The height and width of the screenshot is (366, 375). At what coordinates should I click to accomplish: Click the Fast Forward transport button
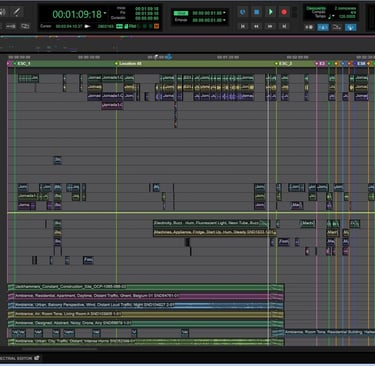(270, 26)
